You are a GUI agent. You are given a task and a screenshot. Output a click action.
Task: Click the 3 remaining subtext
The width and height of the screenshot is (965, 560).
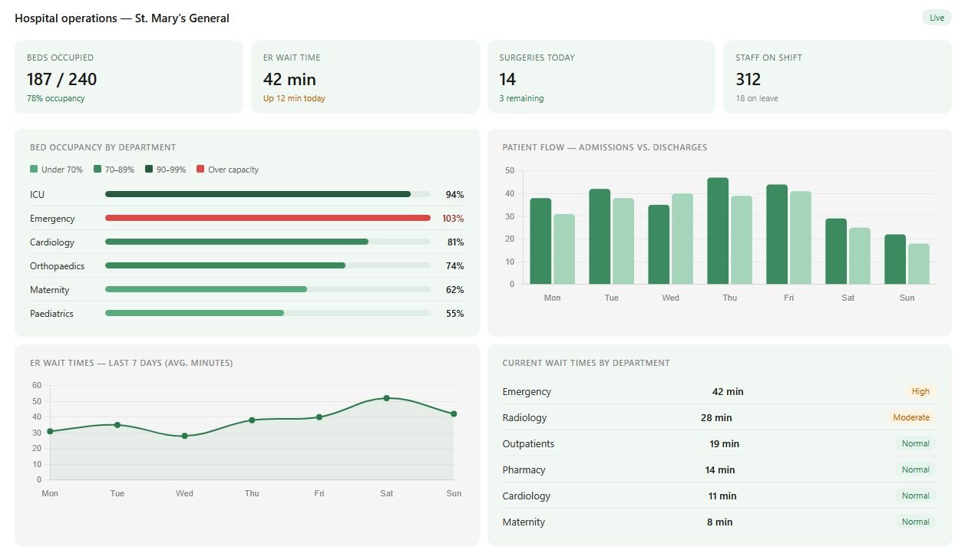pyautogui.click(x=521, y=98)
